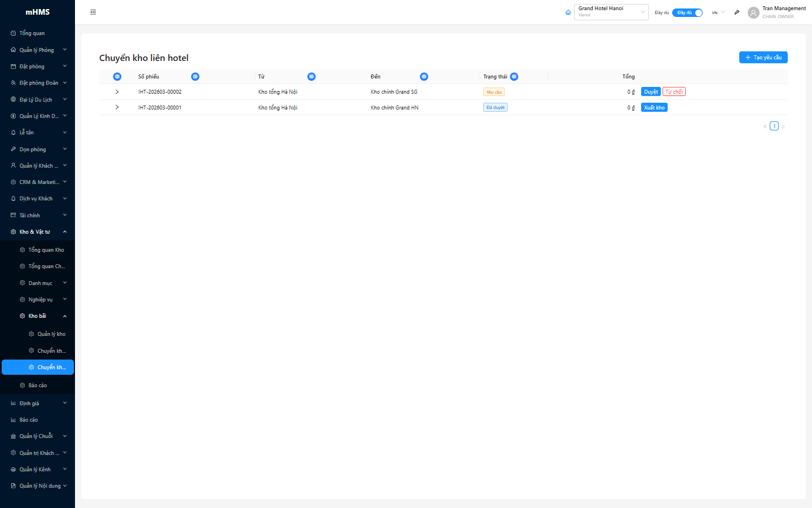Select page 1 in pagination
Image resolution: width=812 pixels, height=508 pixels.
(x=774, y=126)
